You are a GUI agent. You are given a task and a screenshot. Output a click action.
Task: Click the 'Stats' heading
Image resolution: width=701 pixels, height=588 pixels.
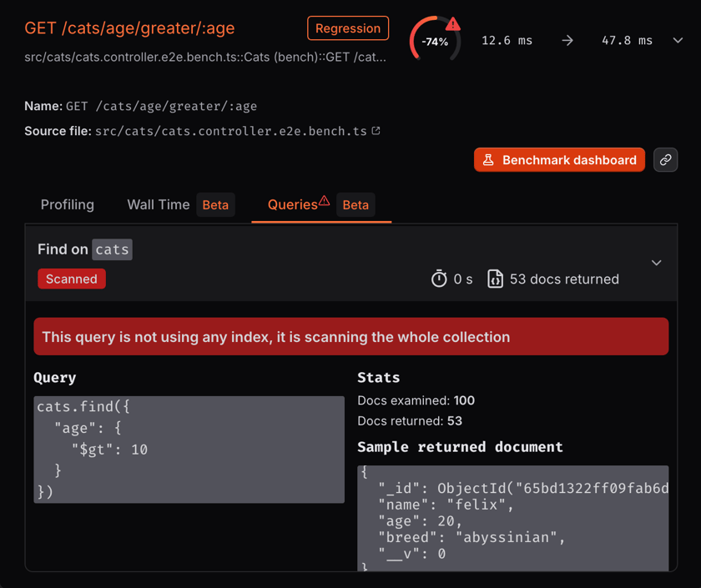pos(378,378)
